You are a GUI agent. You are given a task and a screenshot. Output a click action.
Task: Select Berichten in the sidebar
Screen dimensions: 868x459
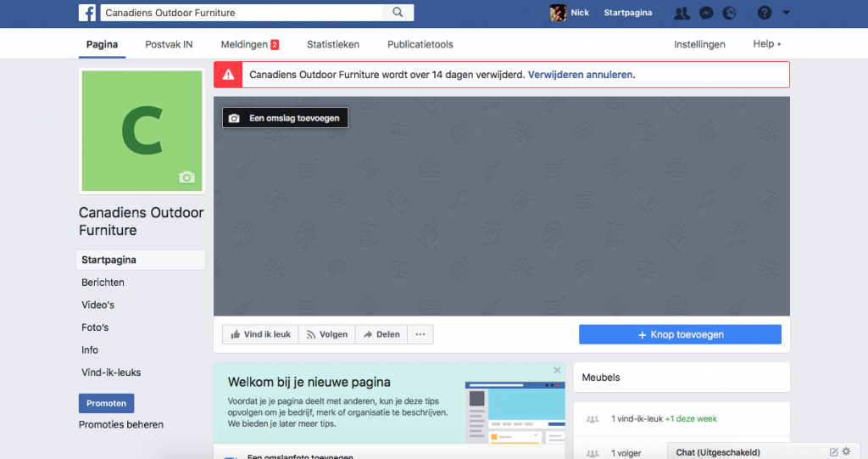(x=103, y=283)
